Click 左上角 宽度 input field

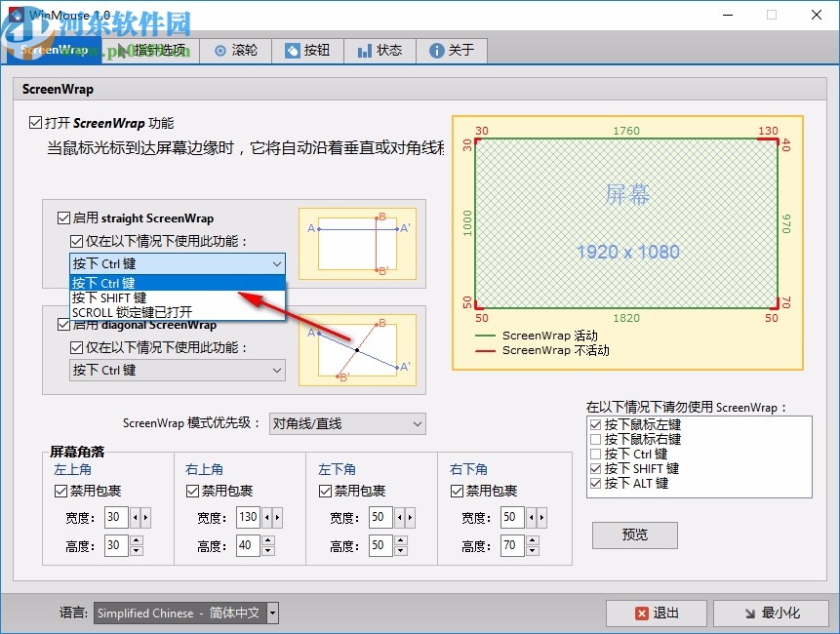116,517
